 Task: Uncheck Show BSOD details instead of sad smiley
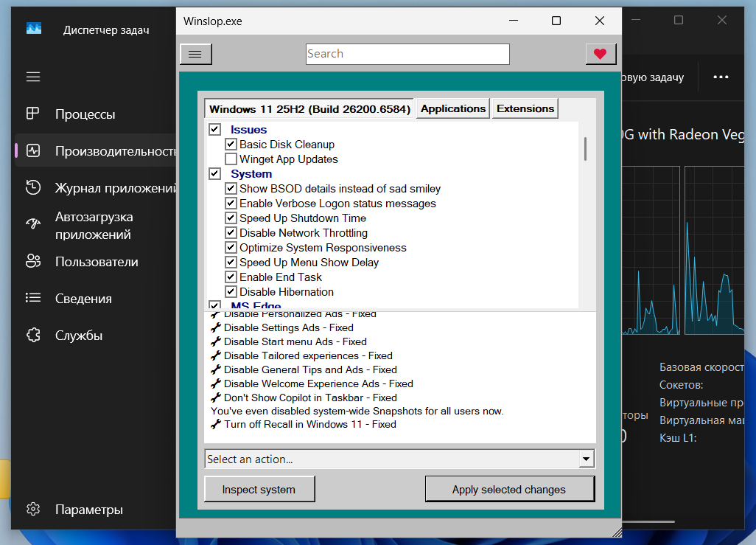[231, 188]
